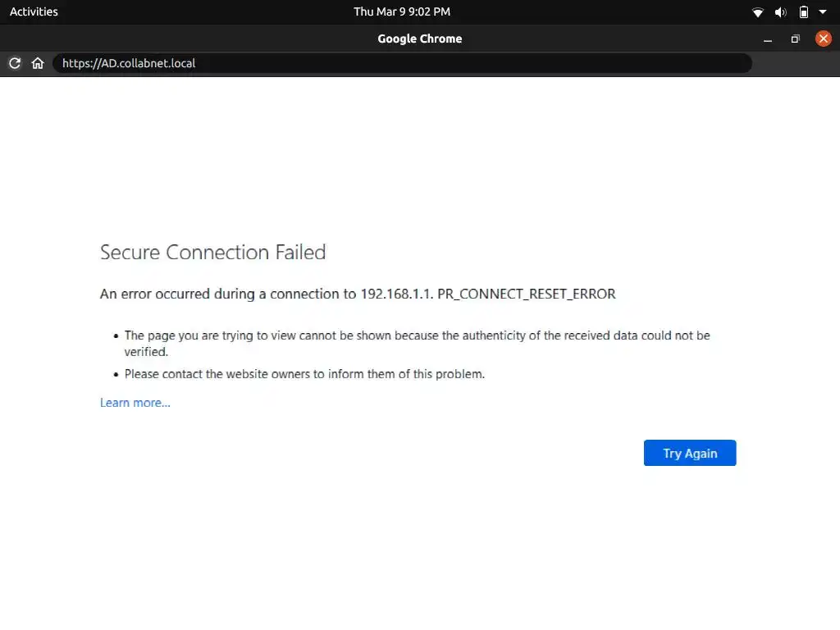Screen dimensions: 840x630
Task: Follow the Learn more… link
Action: pyautogui.click(x=135, y=403)
